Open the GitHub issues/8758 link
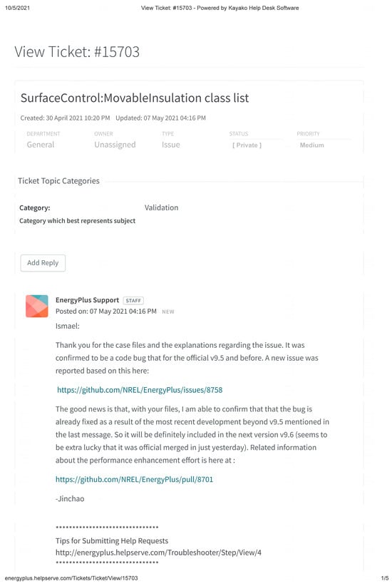Viewport: 392px width, 586px height. click(x=140, y=390)
